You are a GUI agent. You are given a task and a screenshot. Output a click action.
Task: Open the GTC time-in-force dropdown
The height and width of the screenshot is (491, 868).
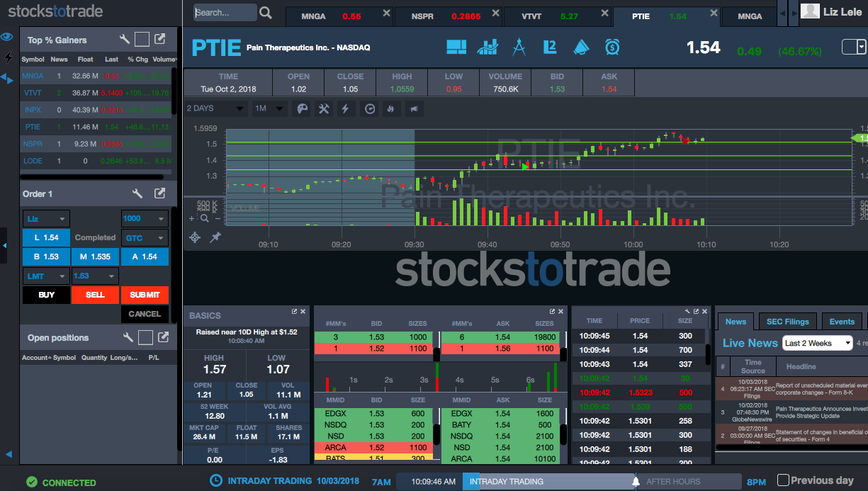145,238
